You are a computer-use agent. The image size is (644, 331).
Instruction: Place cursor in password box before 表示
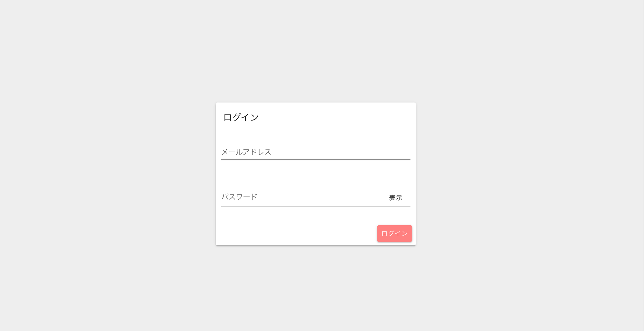pyautogui.click(x=322, y=197)
